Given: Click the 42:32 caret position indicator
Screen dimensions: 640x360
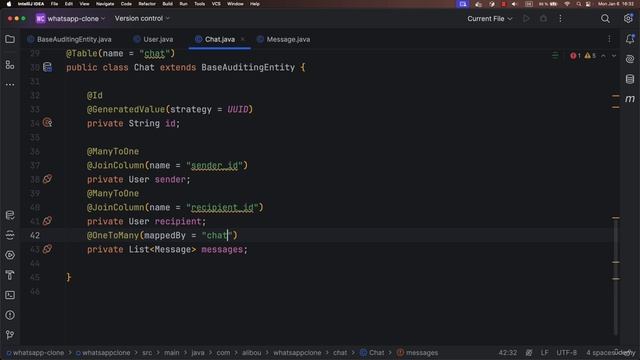Looking at the screenshot, I should click(x=508, y=352).
